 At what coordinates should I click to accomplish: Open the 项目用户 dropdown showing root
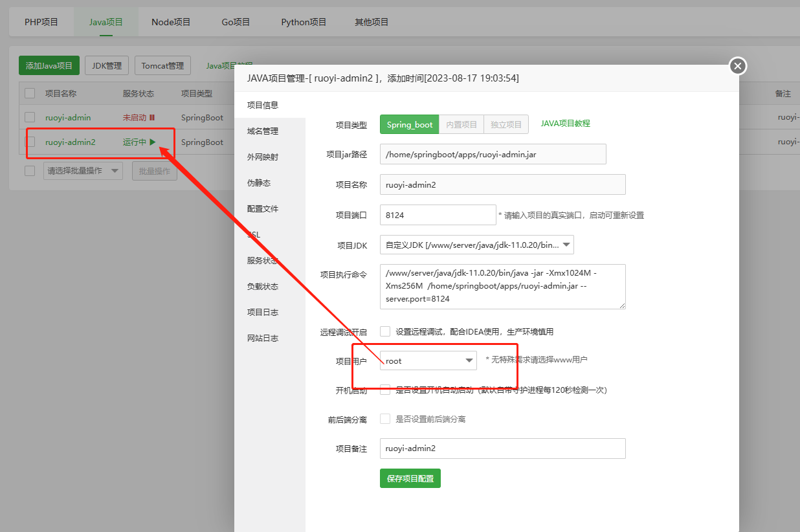click(428, 360)
